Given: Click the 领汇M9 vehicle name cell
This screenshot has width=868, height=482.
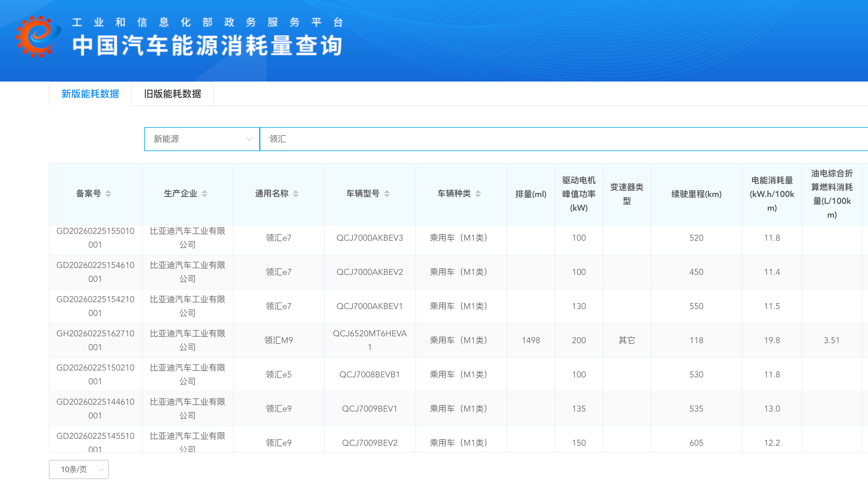Looking at the screenshot, I should (278, 340).
